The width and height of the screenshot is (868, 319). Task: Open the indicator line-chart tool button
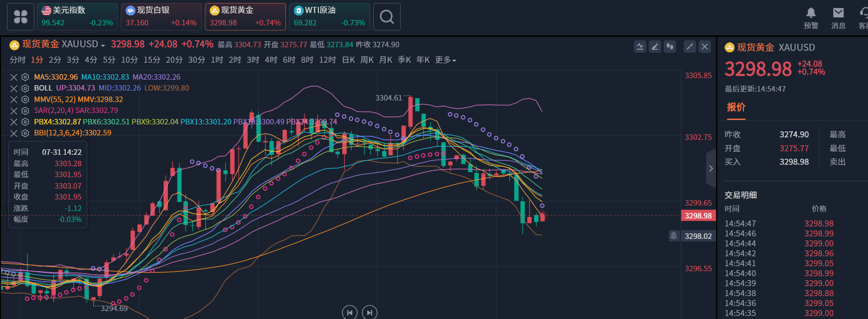point(640,47)
